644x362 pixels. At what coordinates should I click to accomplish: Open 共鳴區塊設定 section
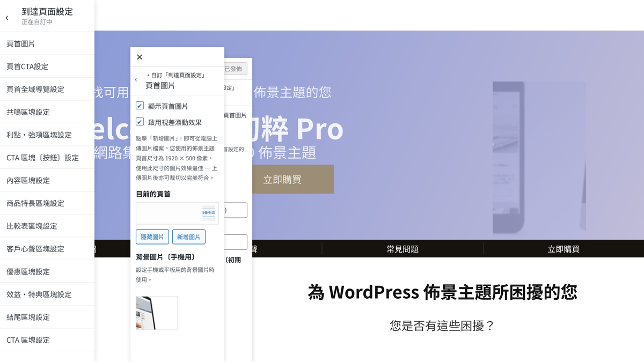pos(47,112)
